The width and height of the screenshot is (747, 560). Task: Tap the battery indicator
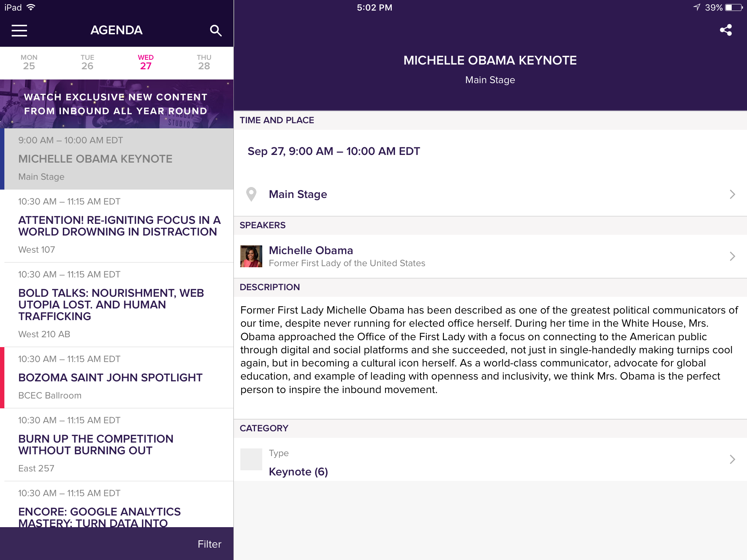click(734, 8)
